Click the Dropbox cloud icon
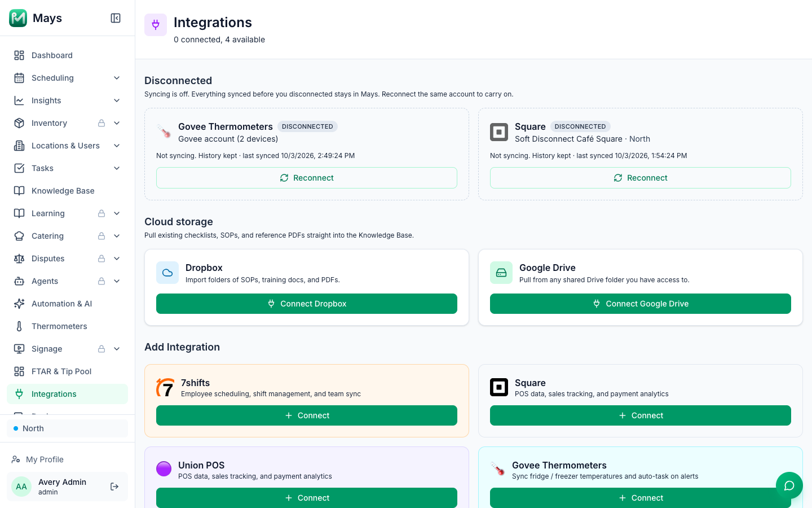812x508 pixels. pos(167,273)
